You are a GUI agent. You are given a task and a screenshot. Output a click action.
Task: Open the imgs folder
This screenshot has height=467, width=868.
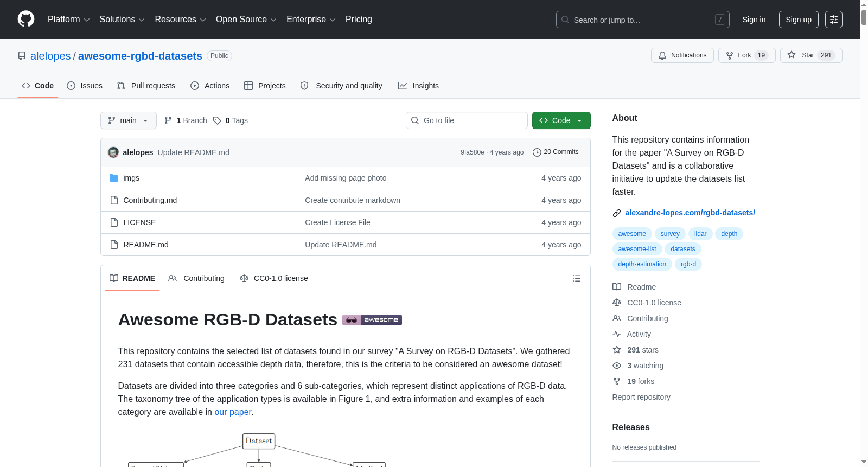pos(131,178)
